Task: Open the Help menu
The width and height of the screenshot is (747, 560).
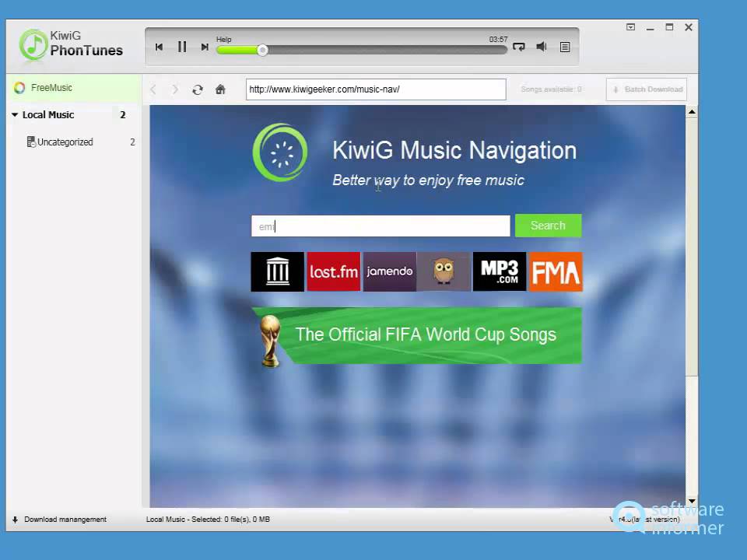Action: (223, 40)
